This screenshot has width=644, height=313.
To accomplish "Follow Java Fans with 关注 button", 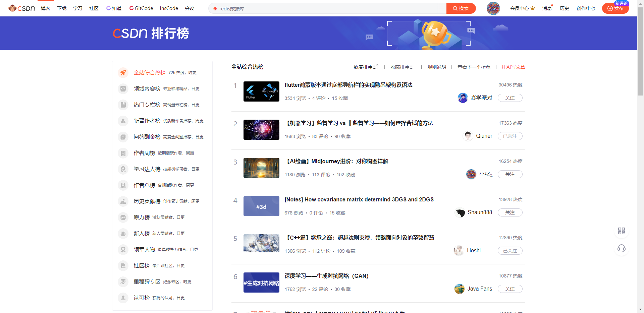I will [x=510, y=289].
